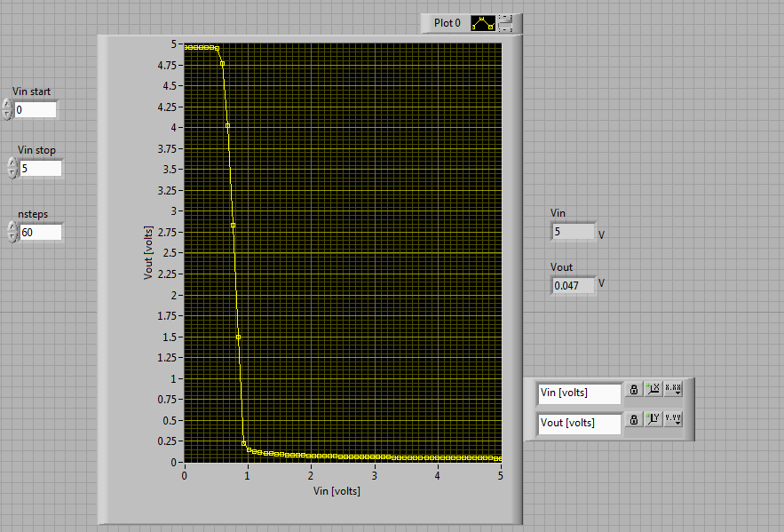784x532 pixels.
Task: Autoscale the X axis once
Action: point(653,389)
